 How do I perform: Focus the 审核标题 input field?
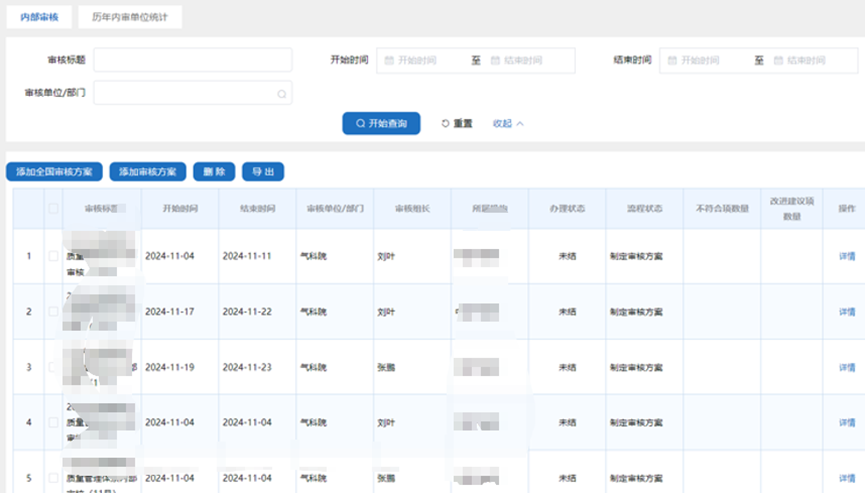(x=192, y=61)
